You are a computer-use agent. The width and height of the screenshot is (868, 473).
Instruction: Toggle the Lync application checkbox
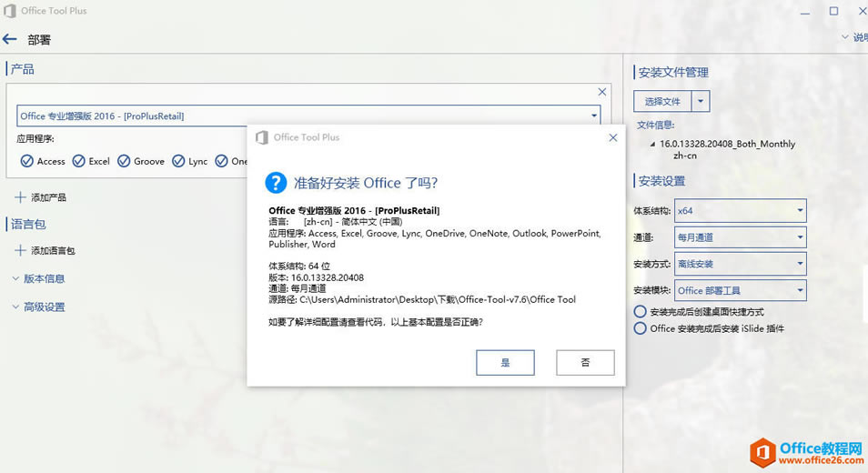click(178, 161)
